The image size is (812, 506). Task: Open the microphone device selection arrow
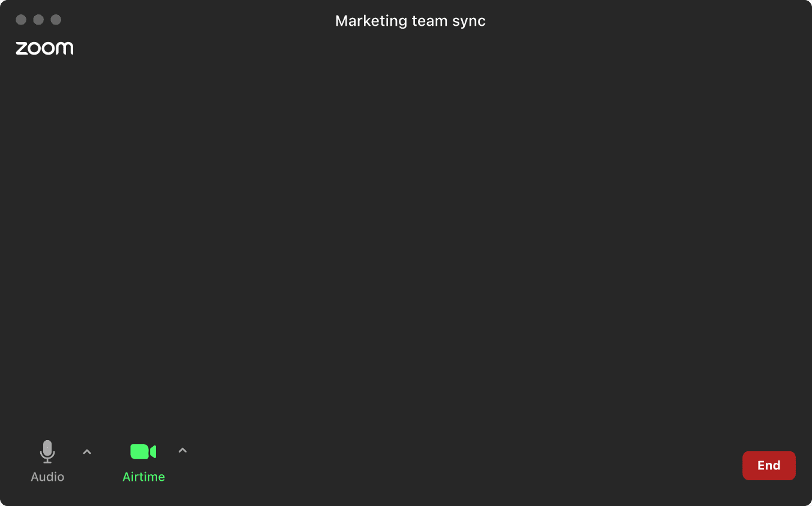(86, 451)
